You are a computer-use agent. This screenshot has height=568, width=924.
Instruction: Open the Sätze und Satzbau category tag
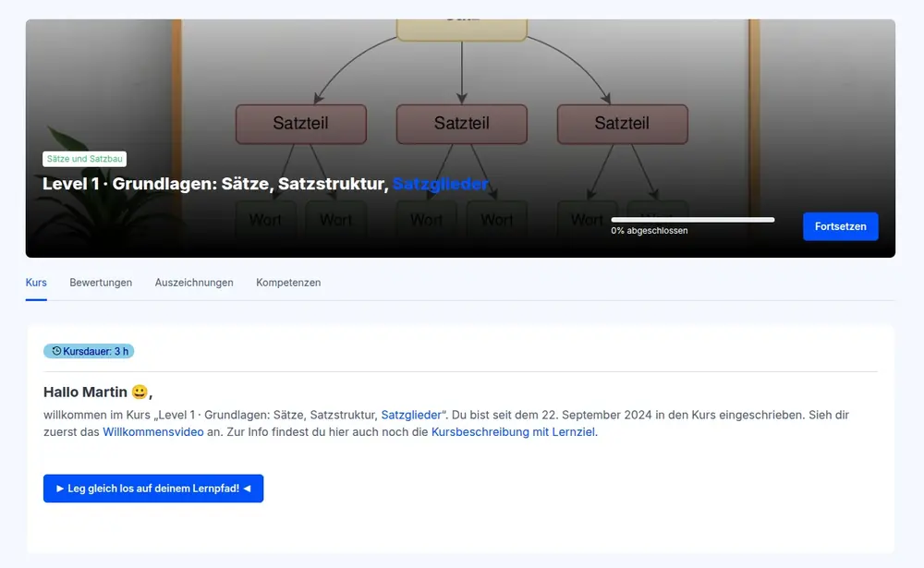(x=84, y=159)
